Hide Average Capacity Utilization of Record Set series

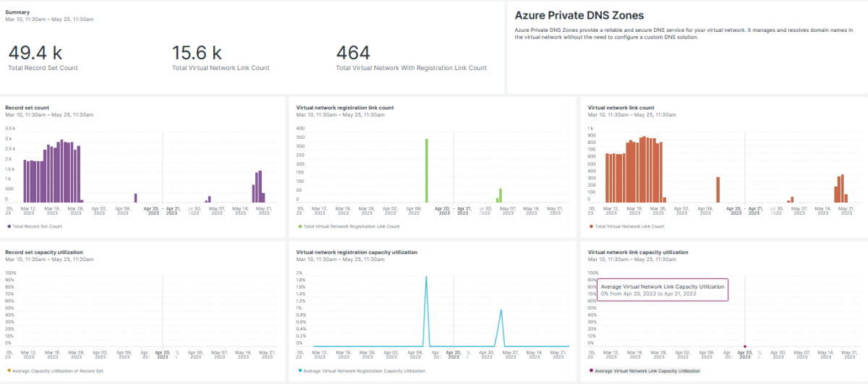coord(57,371)
